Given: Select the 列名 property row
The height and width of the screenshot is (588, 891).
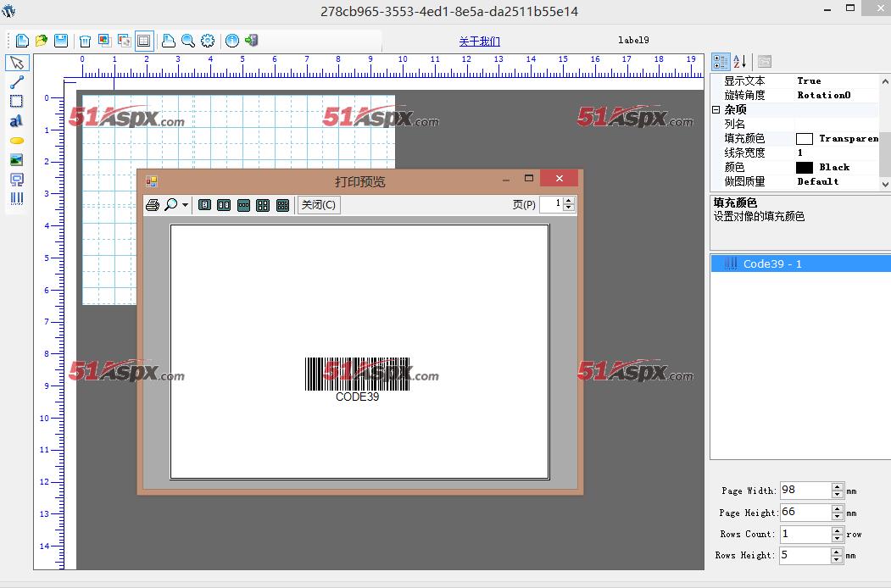Looking at the screenshot, I should [x=794, y=124].
